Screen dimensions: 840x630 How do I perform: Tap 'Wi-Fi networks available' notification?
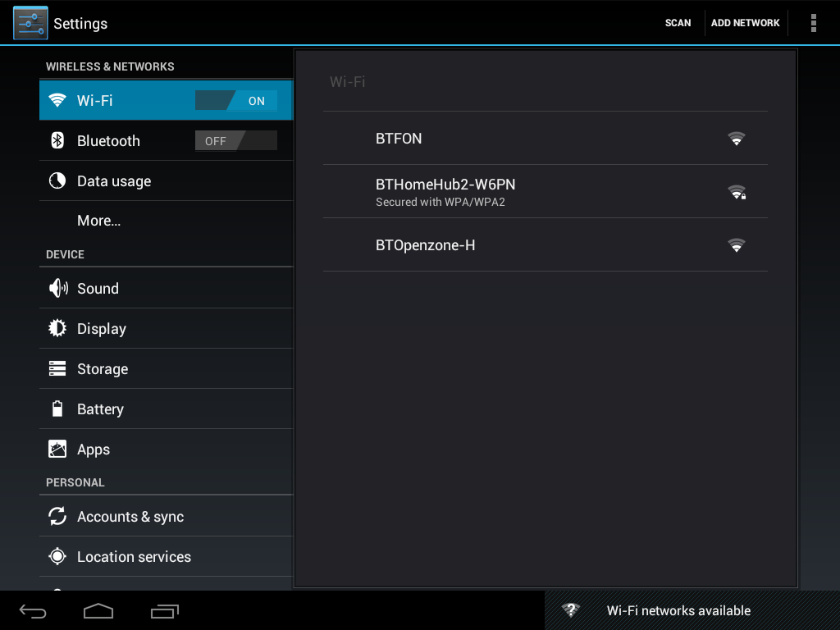click(692, 610)
